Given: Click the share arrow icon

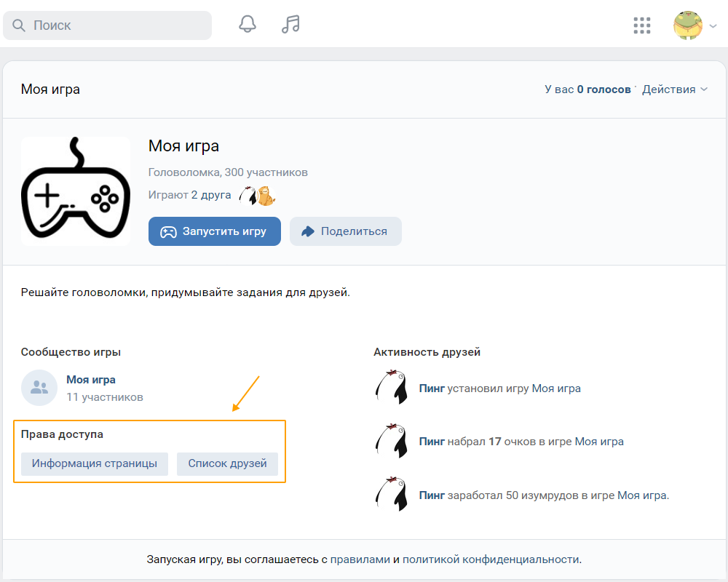Looking at the screenshot, I should click(308, 231).
